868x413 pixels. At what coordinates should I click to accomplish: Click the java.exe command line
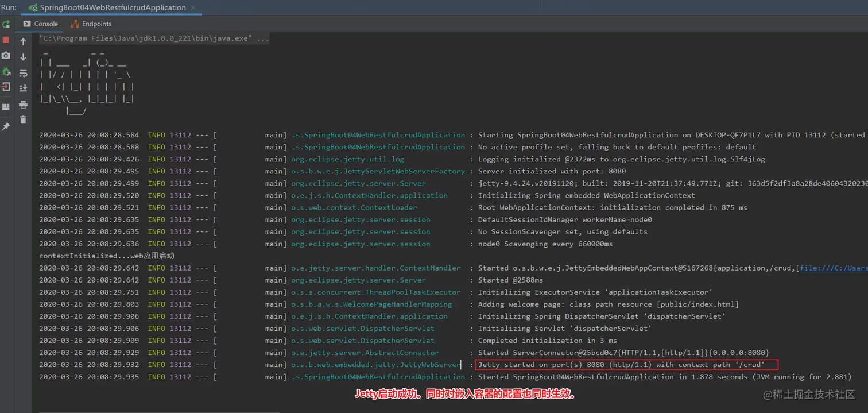154,38
